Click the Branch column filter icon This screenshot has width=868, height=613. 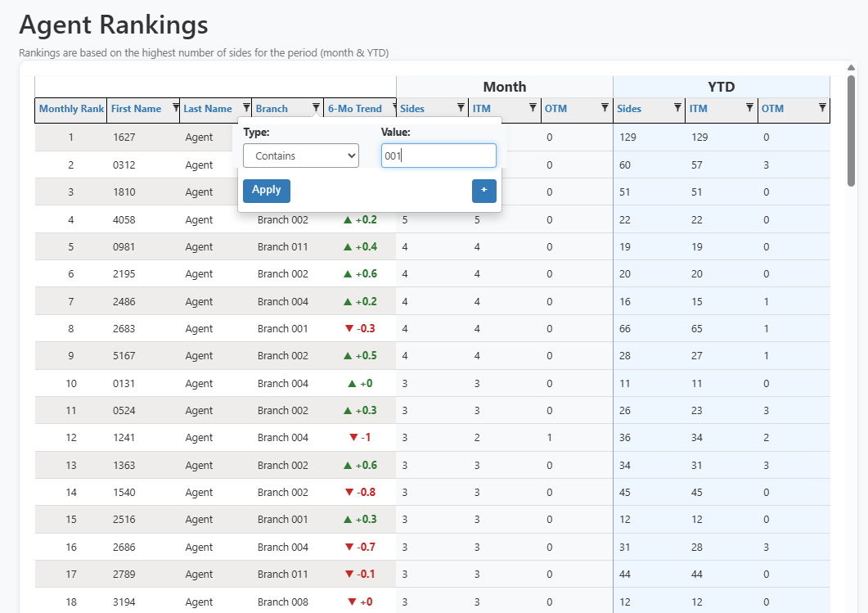(316, 107)
